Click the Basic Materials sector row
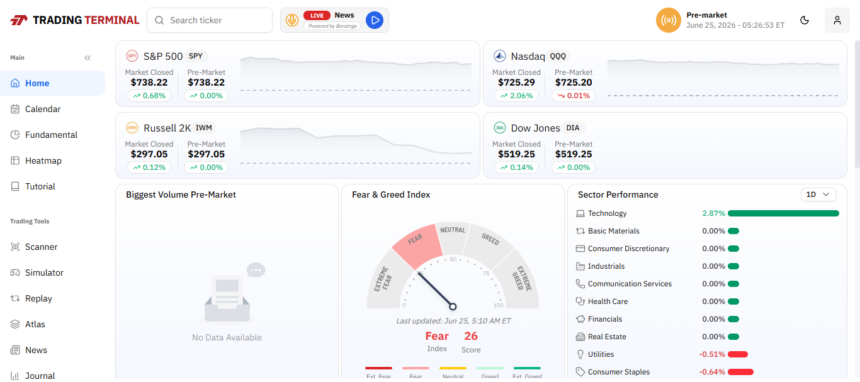This screenshot has height=382, width=860. point(707,231)
